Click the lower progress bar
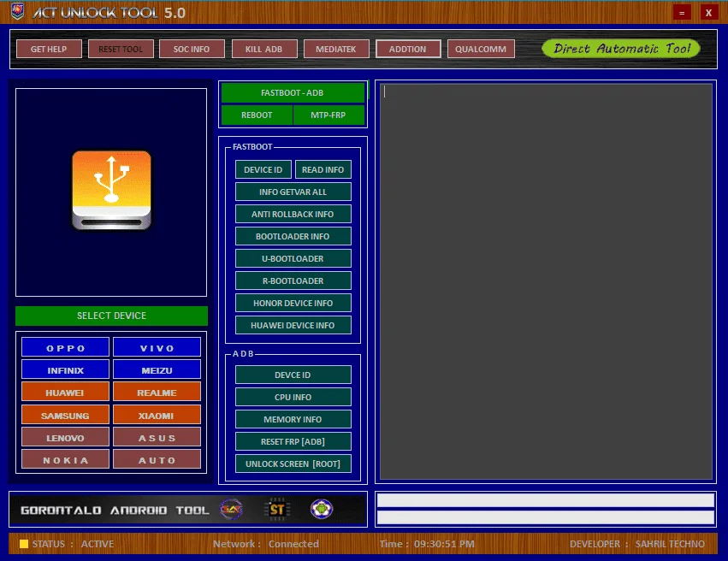This screenshot has height=561, width=728. coord(546,517)
